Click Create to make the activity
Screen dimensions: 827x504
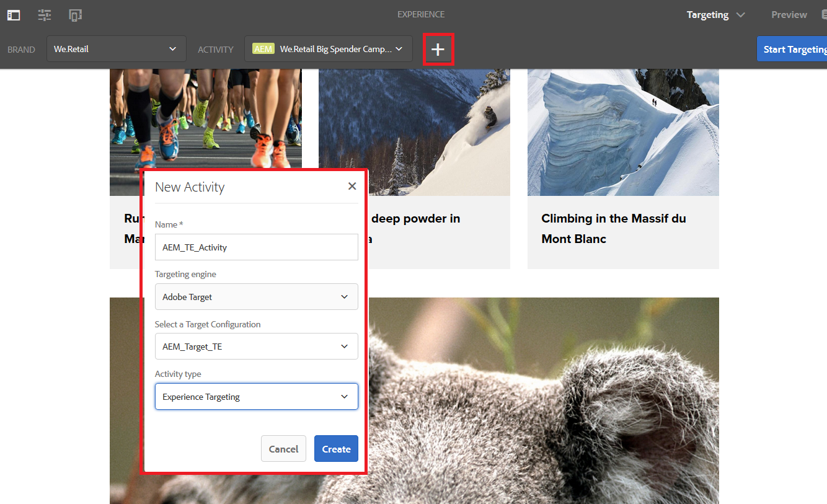click(x=337, y=449)
